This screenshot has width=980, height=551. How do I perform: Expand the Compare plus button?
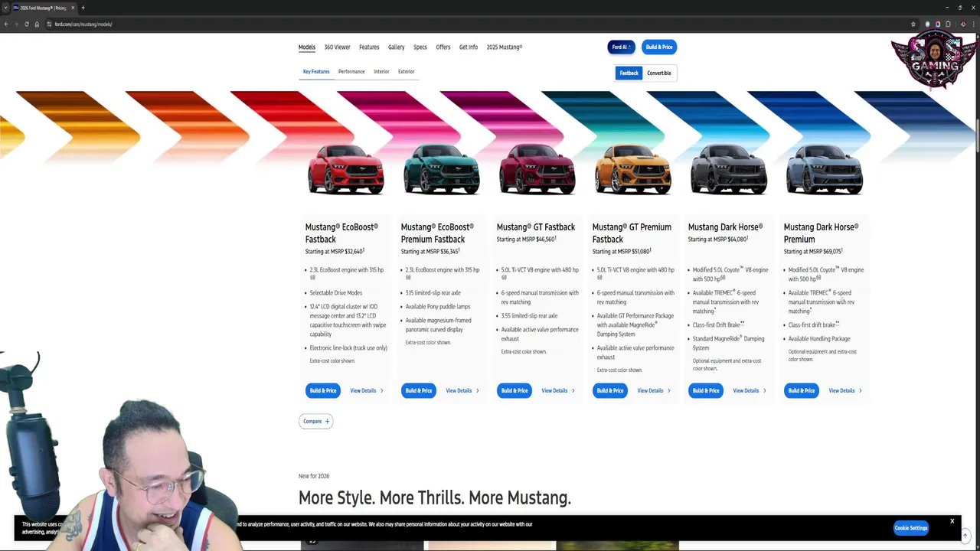(x=316, y=421)
